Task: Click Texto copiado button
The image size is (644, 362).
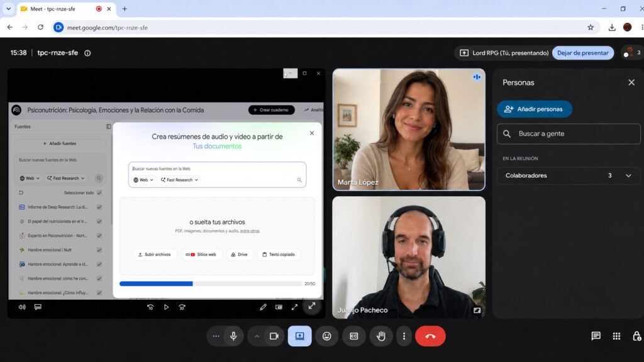Action: pos(279,255)
